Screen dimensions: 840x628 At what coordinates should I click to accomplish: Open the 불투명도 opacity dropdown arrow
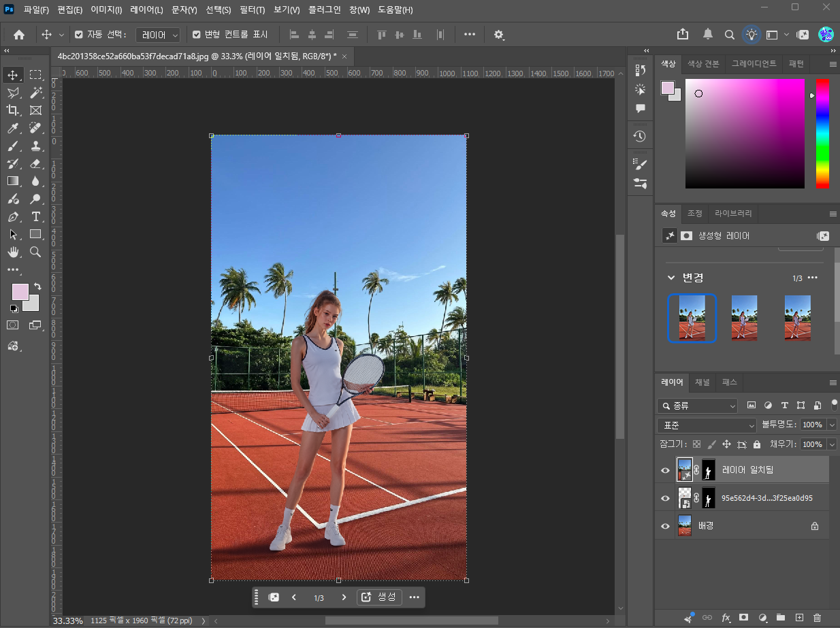[x=832, y=425]
